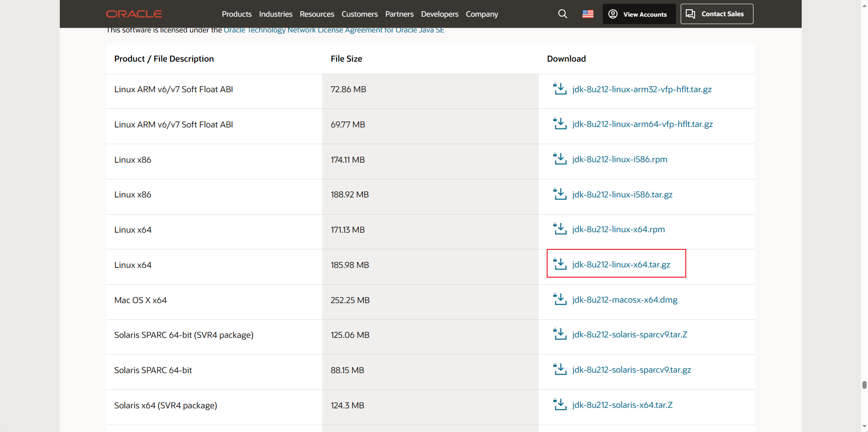Click download icon for jdk-8u212-linux-i586.tar.gz
This screenshot has height=432, width=868.
coord(560,194)
